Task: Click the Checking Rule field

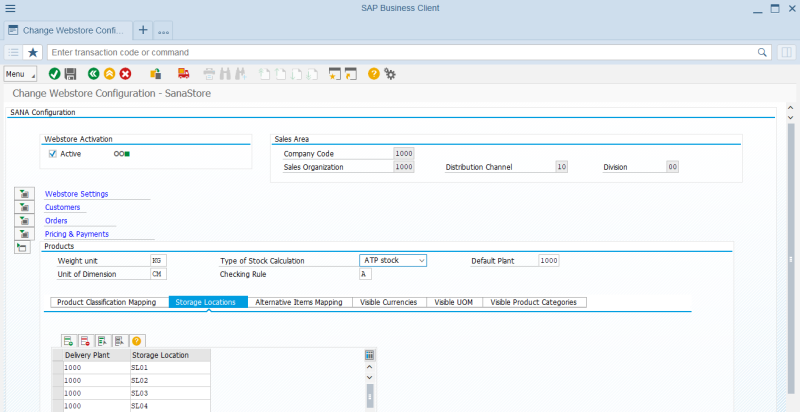Action: pos(365,274)
